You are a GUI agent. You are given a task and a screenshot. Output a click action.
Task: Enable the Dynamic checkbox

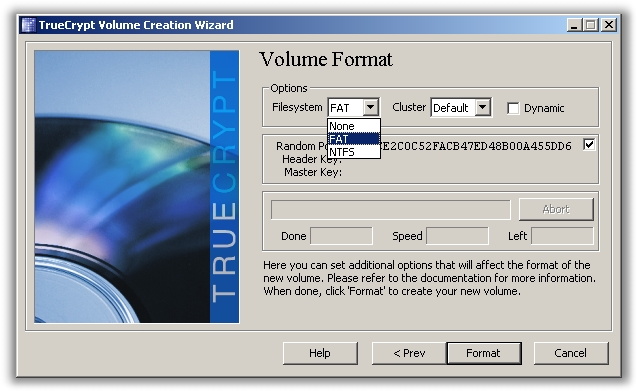(513, 108)
